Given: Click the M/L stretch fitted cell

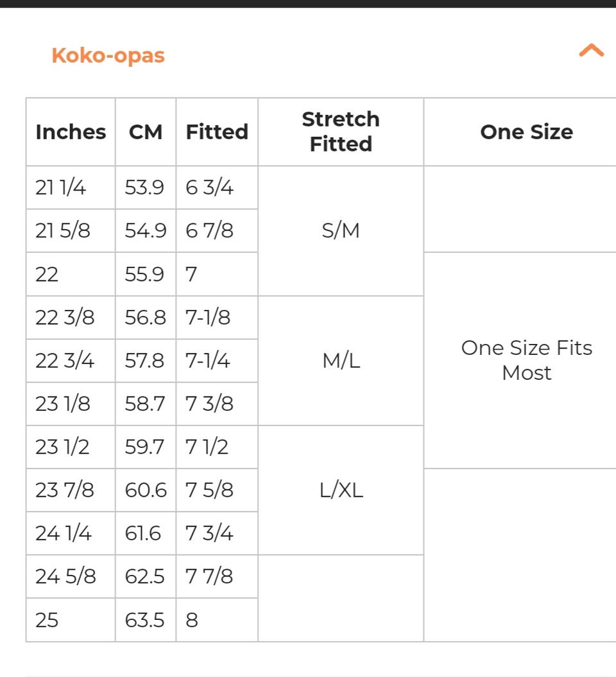Looking at the screenshot, I should [x=341, y=361].
